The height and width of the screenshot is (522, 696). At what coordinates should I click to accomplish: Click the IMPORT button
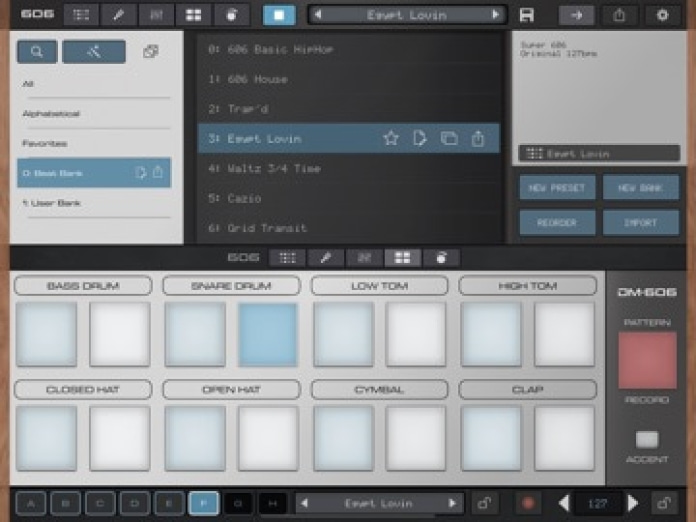point(641,222)
